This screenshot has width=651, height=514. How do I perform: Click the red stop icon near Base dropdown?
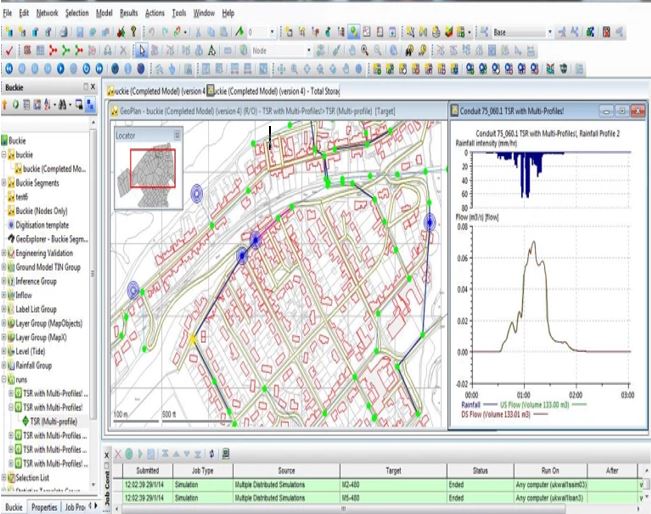tap(606, 32)
